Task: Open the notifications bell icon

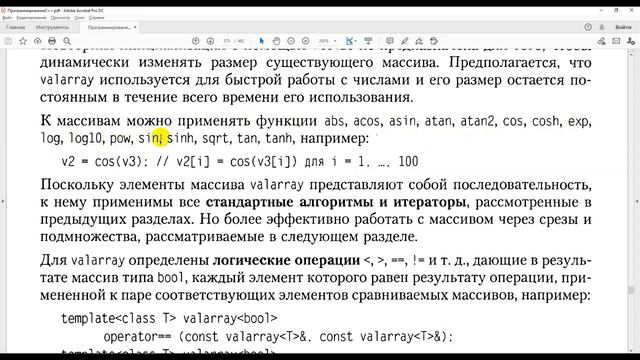Action: pos(602,27)
